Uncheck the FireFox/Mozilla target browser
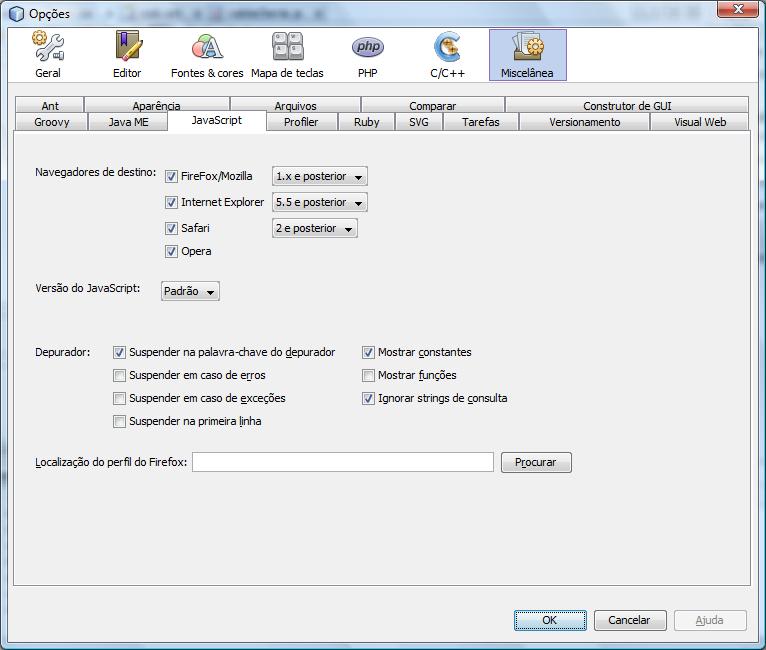Image resolution: width=766 pixels, height=650 pixels. pos(171,176)
